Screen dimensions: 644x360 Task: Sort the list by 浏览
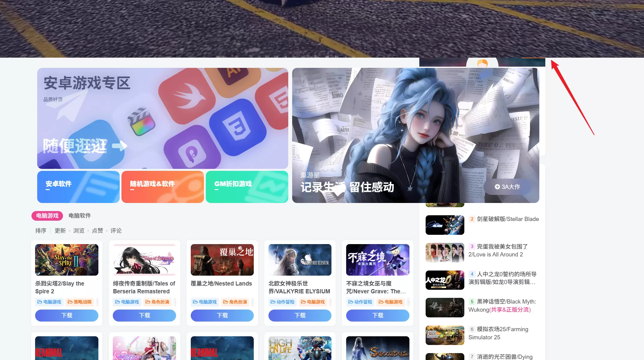tap(79, 231)
